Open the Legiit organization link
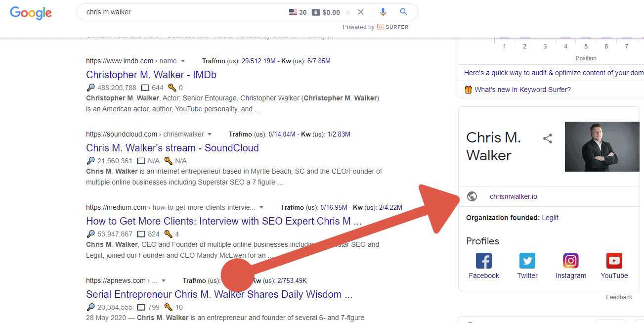Screen dimensions: 644x323 coord(550,218)
